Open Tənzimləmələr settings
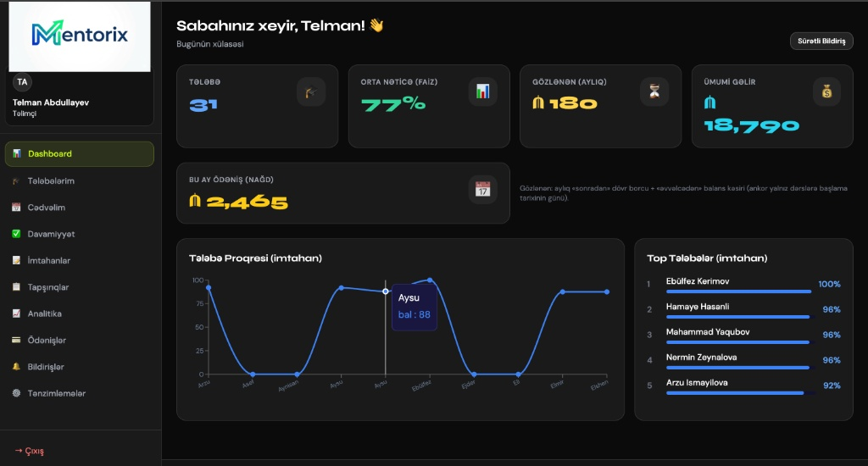 click(56, 394)
